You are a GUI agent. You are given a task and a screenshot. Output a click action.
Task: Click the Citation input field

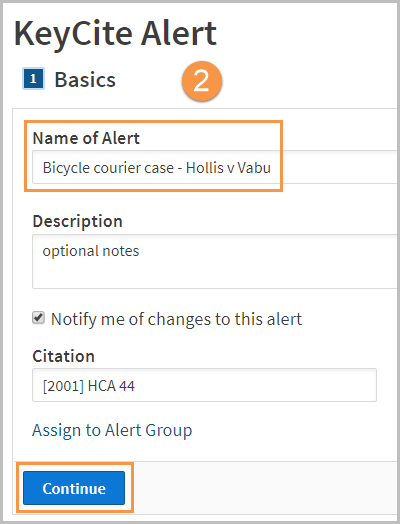point(204,385)
